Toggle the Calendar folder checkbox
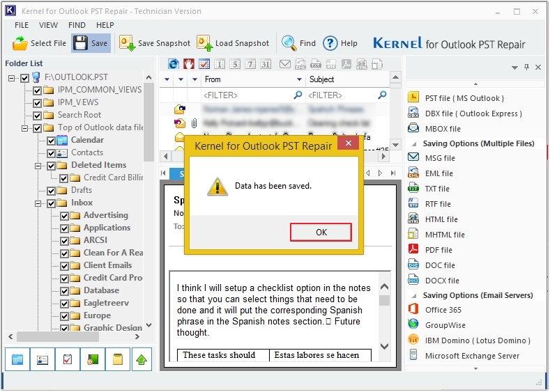The height and width of the screenshot is (392, 550). tap(51, 141)
